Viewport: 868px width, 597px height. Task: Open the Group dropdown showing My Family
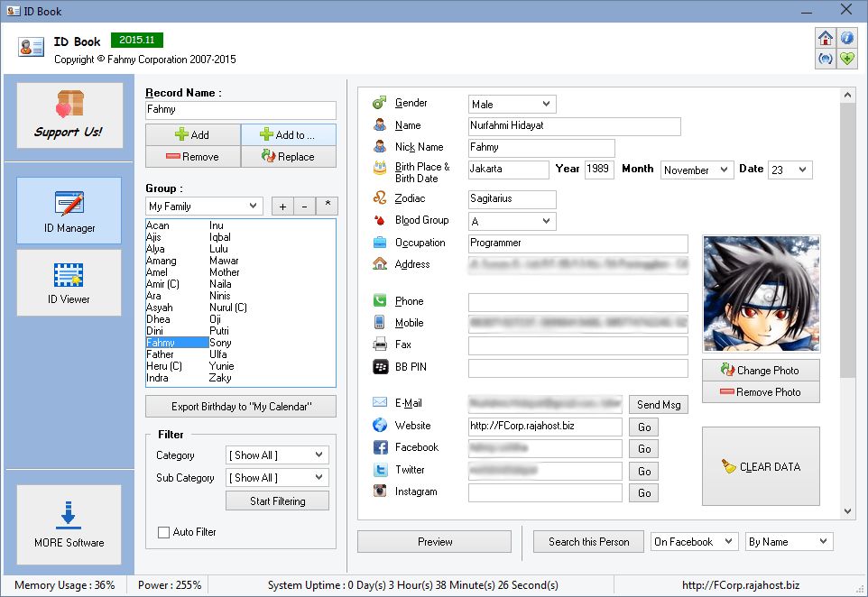(204, 206)
